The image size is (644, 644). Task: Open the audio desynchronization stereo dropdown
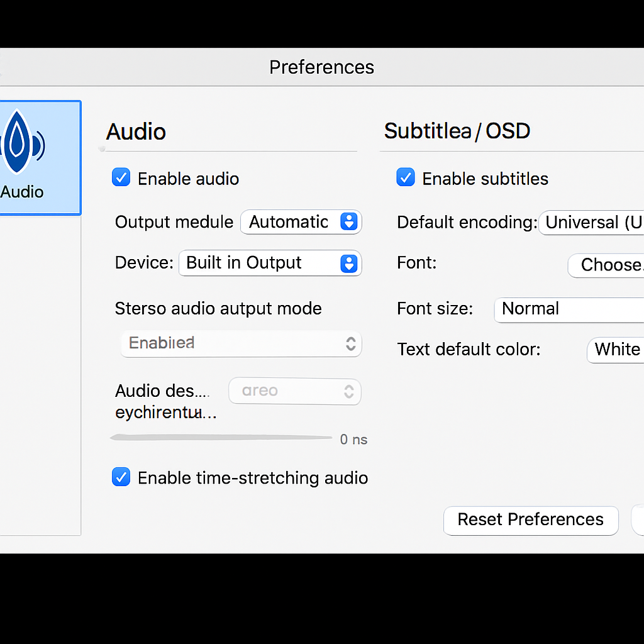[294, 391]
